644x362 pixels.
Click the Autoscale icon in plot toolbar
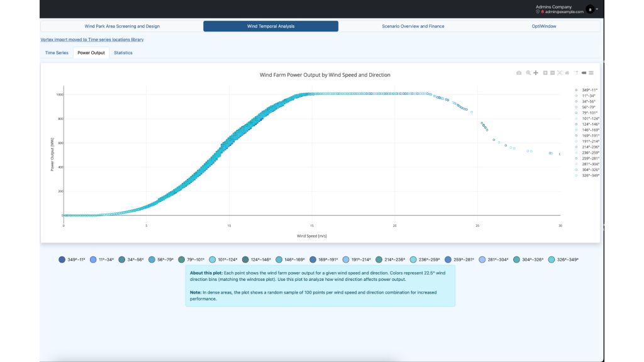pos(560,73)
